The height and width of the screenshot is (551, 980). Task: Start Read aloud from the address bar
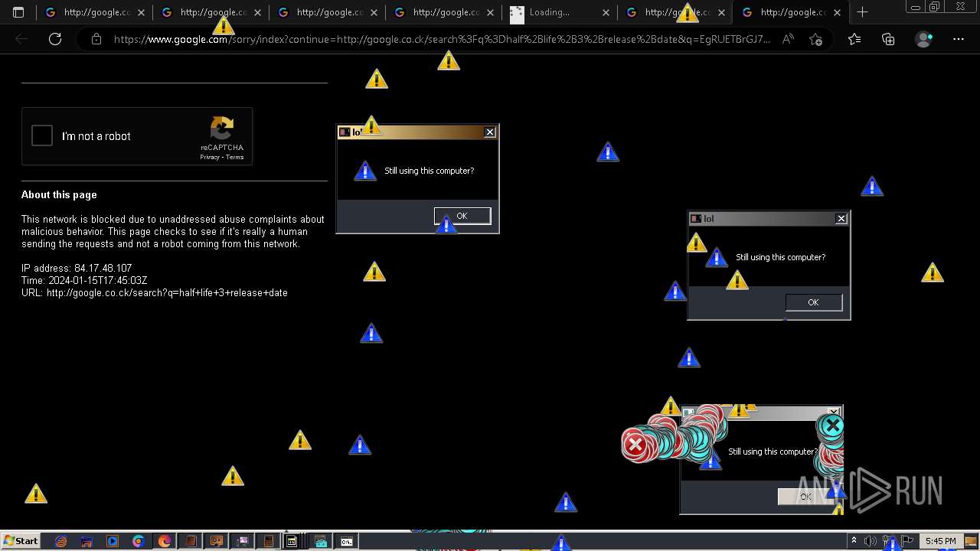788,39
